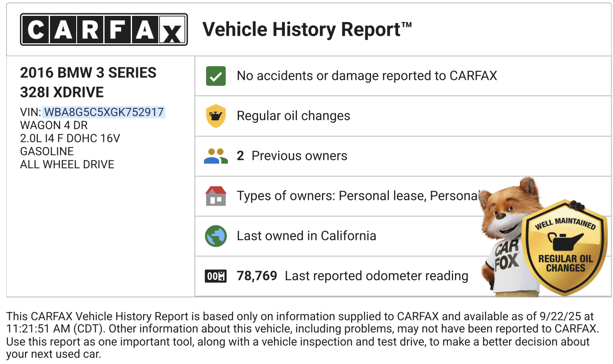Viewport: 613px width, 364px height.
Task: Click the previous owners people icon
Action: click(216, 156)
